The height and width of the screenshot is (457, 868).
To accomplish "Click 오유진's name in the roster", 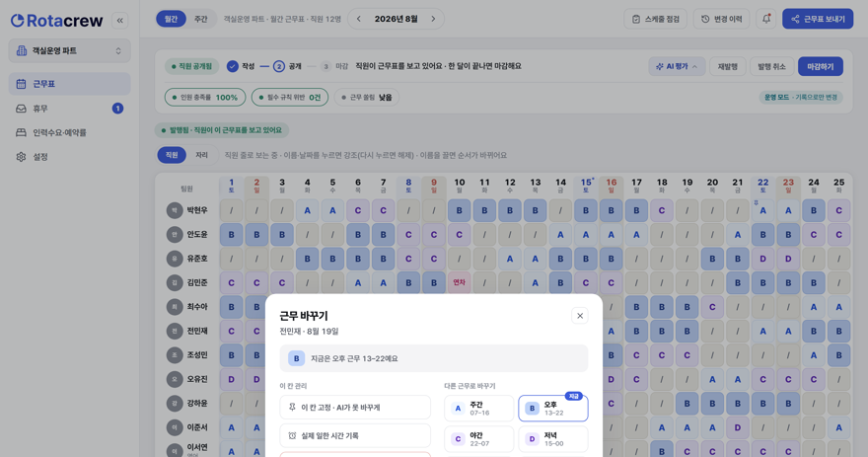I will tap(197, 379).
